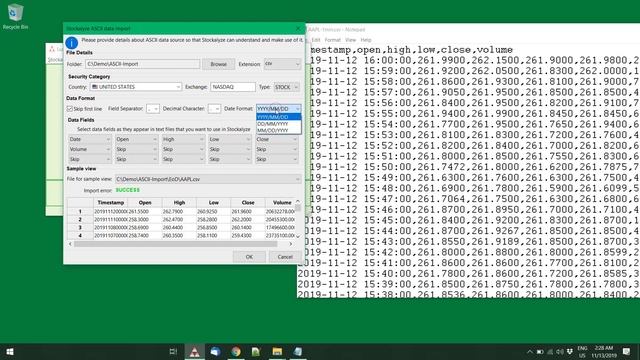Viewport: 640px width, 360px height.
Task: Select DD/MM/YYYY date format option
Action: pos(279,124)
